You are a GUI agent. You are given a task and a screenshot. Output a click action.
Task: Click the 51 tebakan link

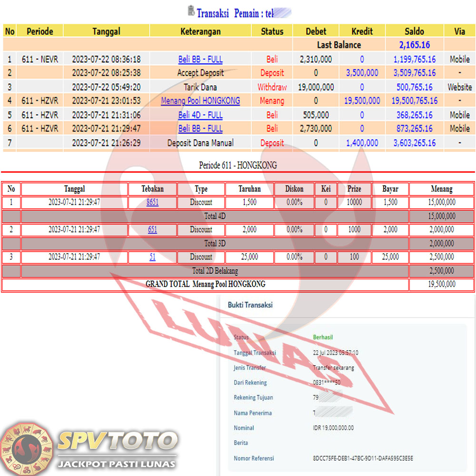[152, 257]
